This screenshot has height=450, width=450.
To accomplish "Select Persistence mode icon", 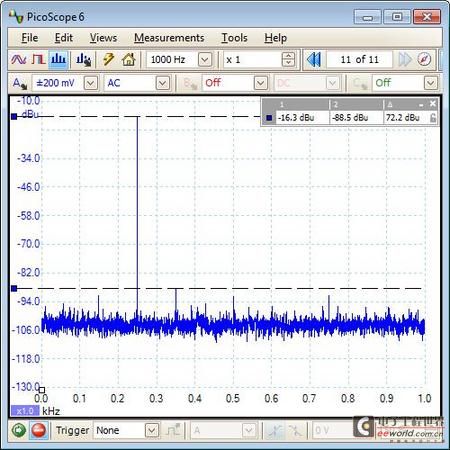I will (39, 60).
